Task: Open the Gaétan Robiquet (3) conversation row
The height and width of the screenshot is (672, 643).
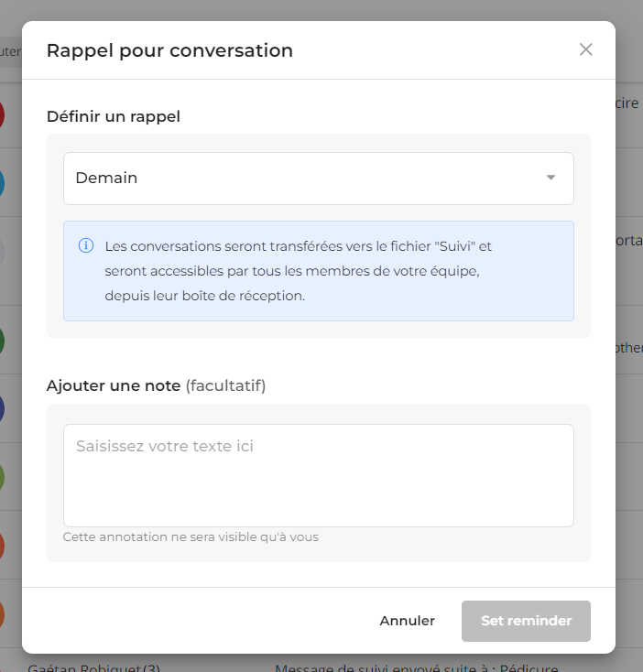Action: 93,667
